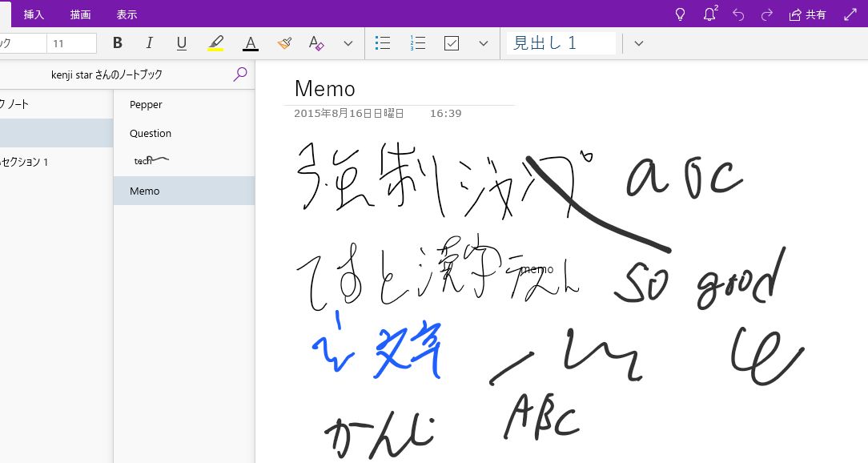Expand more font formatting options
Screen dimensions: 868x463
[x=348, y=43]
